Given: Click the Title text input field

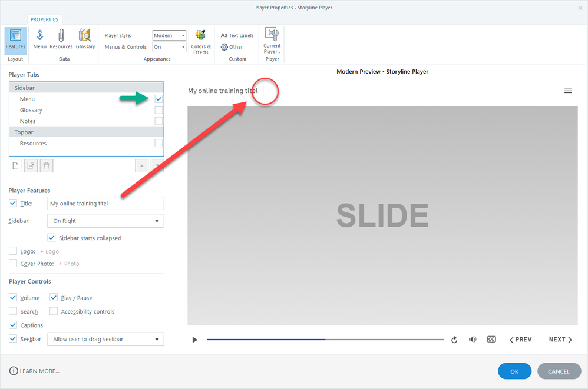Looking at the screenshot, I should click(105, 203).
